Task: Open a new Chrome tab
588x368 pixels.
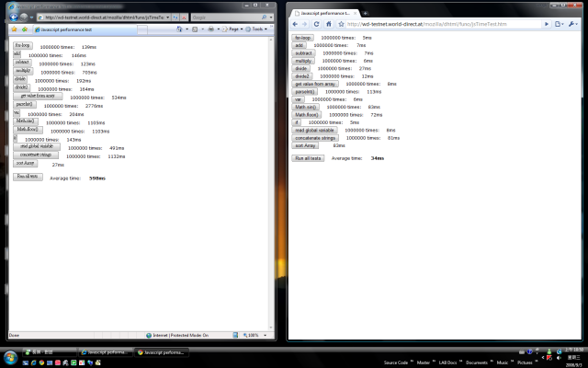Action: coord(365,13)
